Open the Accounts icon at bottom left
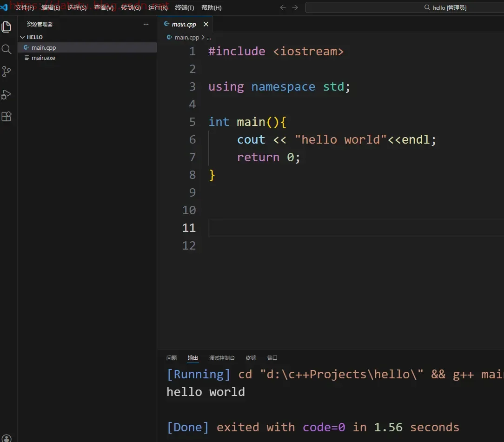 tap(7, 438)
